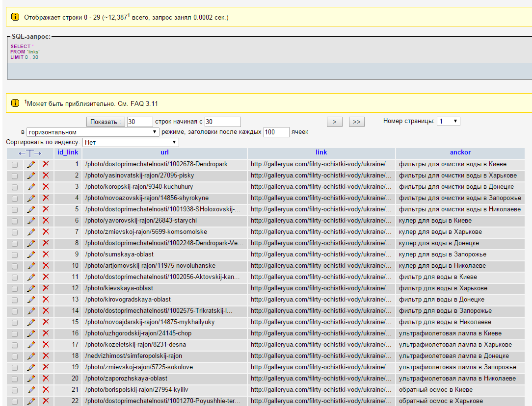Select row 7 with its checkbox
Screen dimensions: 532x406
[x=15, y=232]
